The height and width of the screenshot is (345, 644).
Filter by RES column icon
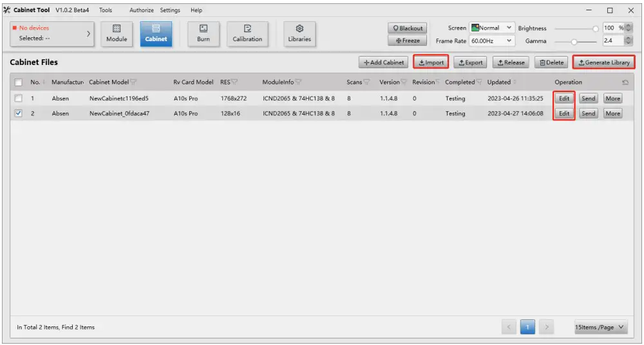click(234, 82)
